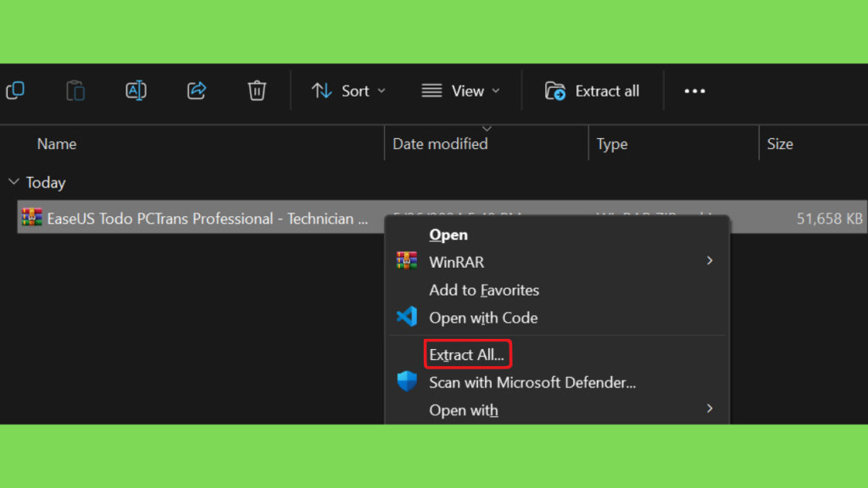Click the Extract all toolbar button

[x=592, y=91]
